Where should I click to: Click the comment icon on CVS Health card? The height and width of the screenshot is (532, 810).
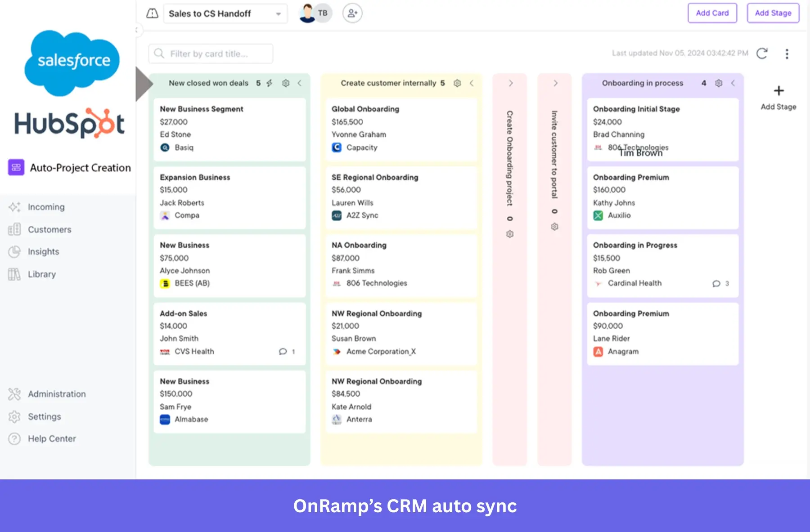coord(283,352)
